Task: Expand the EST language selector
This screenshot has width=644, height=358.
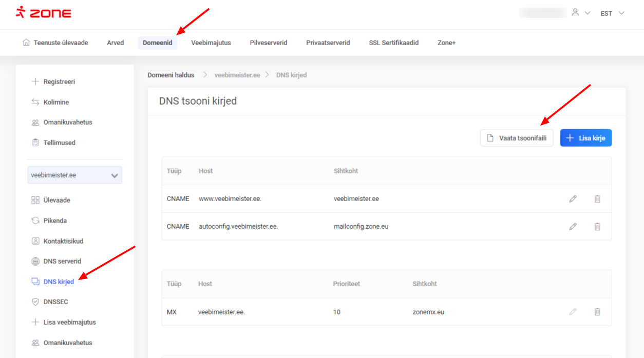Action: pos(613,13)
